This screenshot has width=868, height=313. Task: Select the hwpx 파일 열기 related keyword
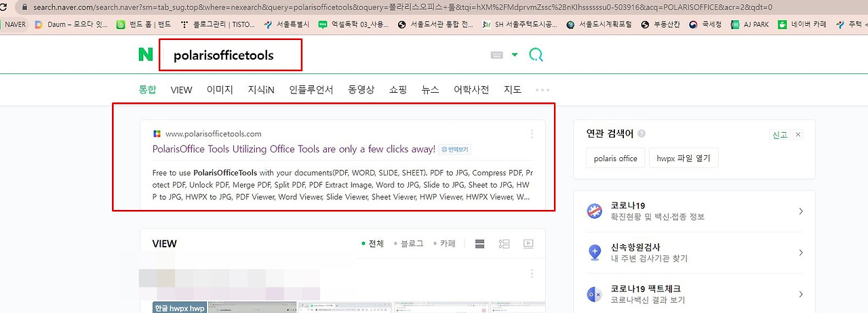click(684, 159)
